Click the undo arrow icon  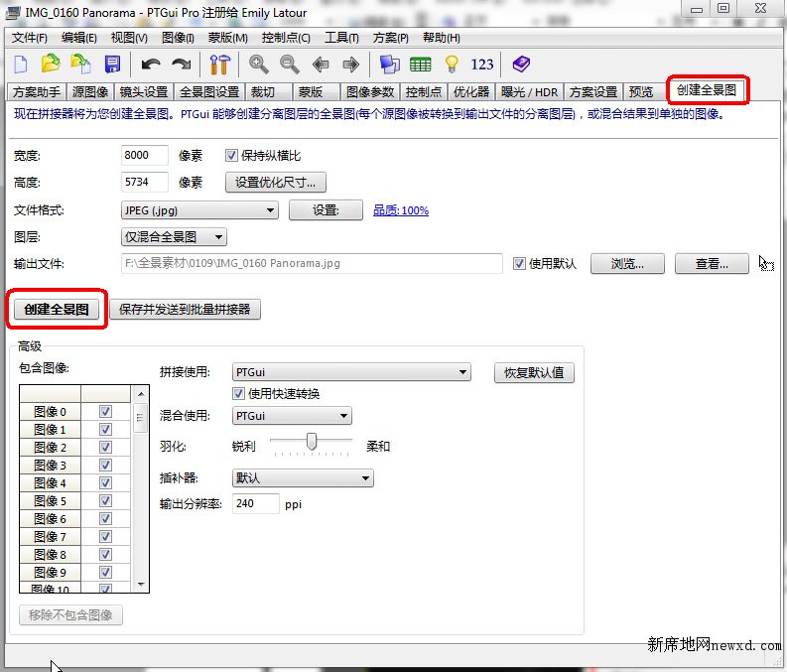tap(151, 65)
